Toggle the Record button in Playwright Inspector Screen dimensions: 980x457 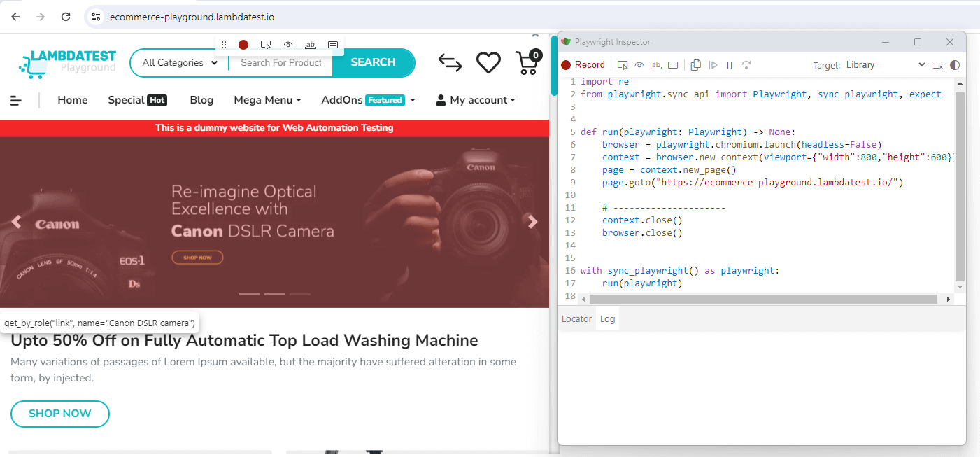583,65
